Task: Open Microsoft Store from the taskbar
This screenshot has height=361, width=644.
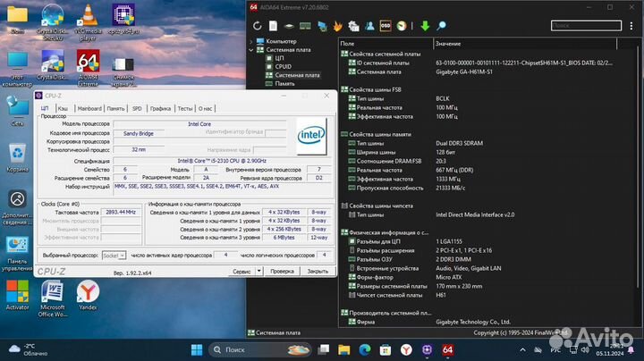Action: 386,350
